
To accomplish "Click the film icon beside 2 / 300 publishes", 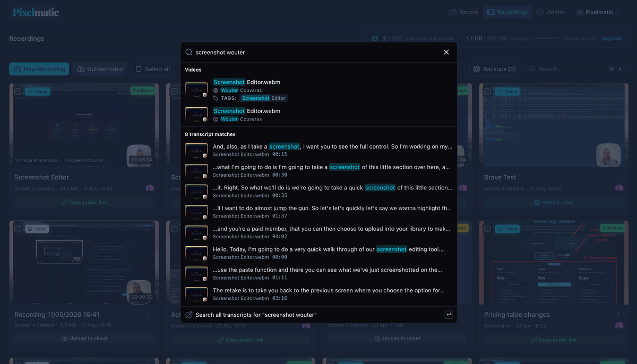I will click(375, 39).
